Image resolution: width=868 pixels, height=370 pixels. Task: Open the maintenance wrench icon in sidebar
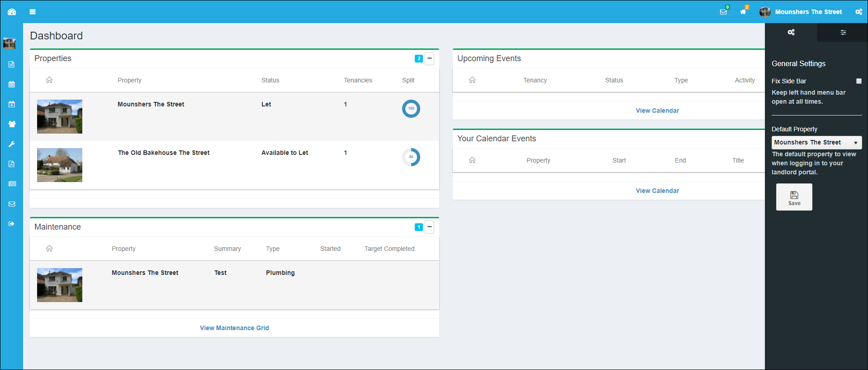12,144
